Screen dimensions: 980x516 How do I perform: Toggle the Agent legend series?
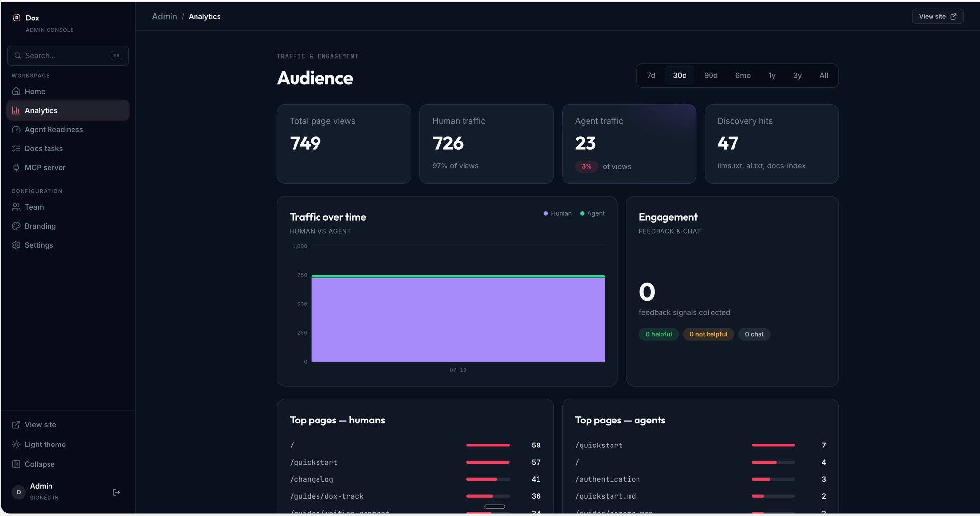592,213
